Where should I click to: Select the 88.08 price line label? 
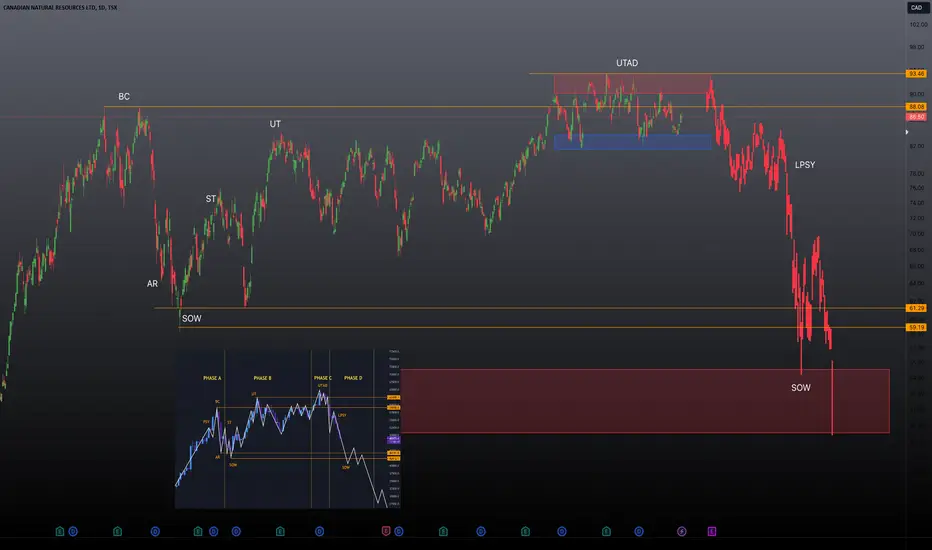point(916,107)
